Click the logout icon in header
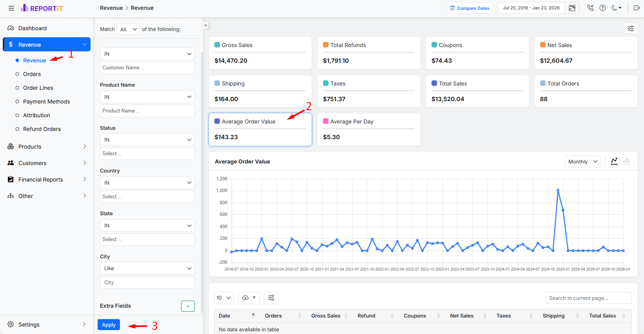 (637, 8)
